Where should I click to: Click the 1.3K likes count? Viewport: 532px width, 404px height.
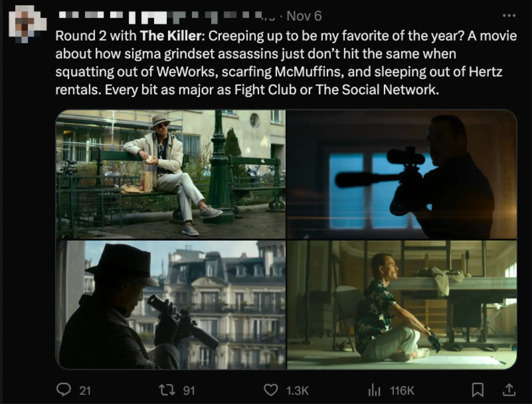(x=297, y=390)
